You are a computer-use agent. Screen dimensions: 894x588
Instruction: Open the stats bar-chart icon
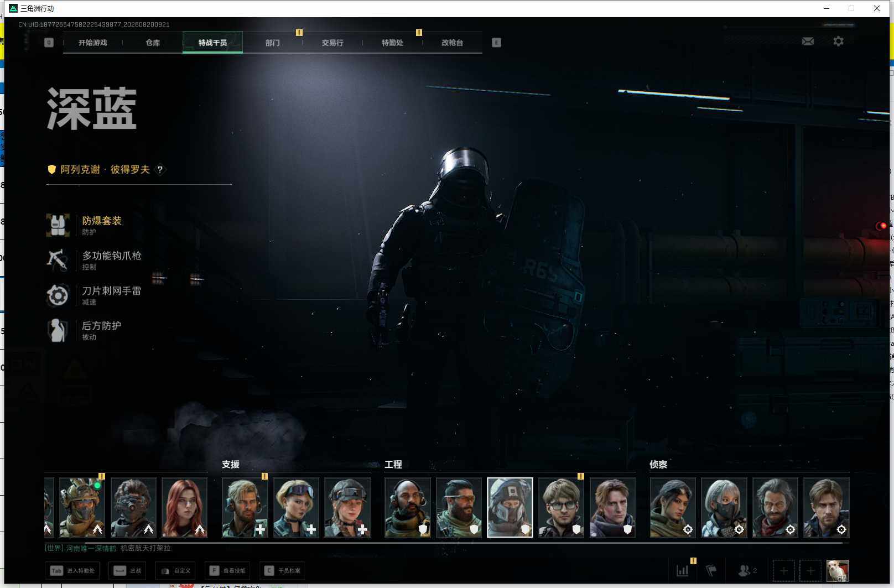683,571
